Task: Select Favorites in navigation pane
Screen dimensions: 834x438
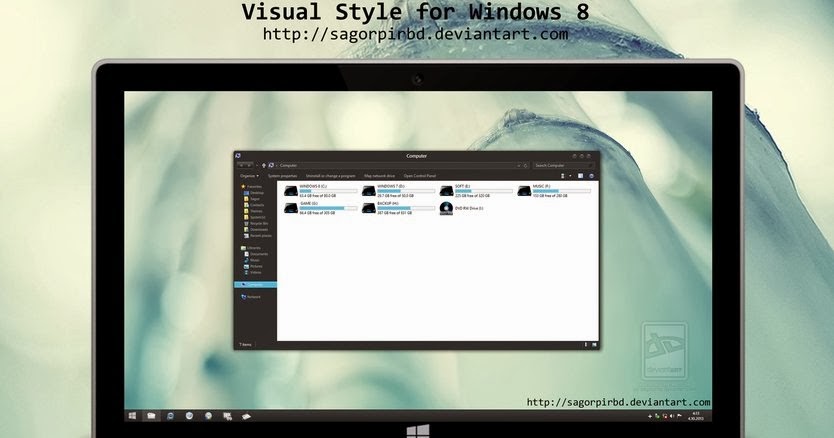Action: pos(251,187)
